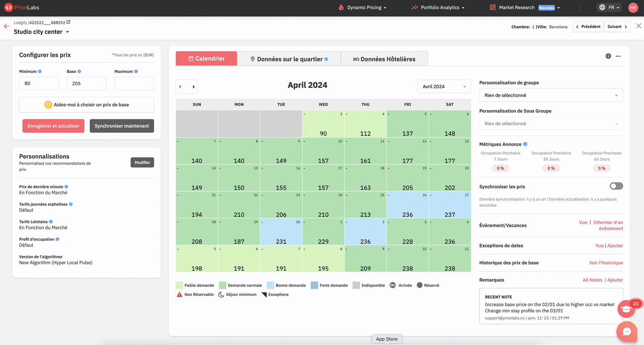Click info icon next to Prix de dernière minute

(66, 187)
